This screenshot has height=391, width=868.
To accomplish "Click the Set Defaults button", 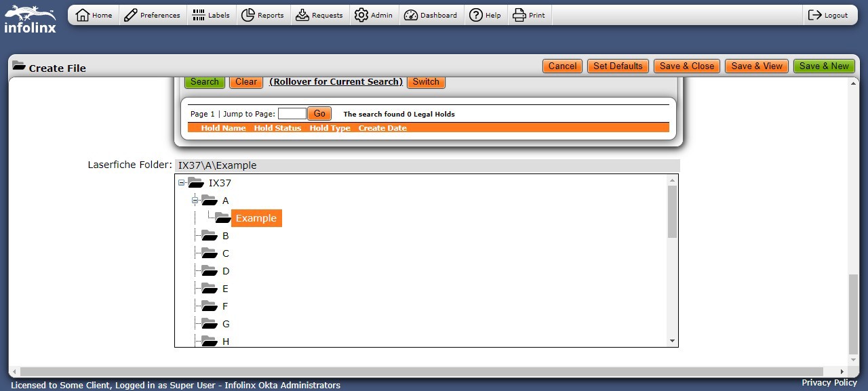I will click(x=617, y=66).
